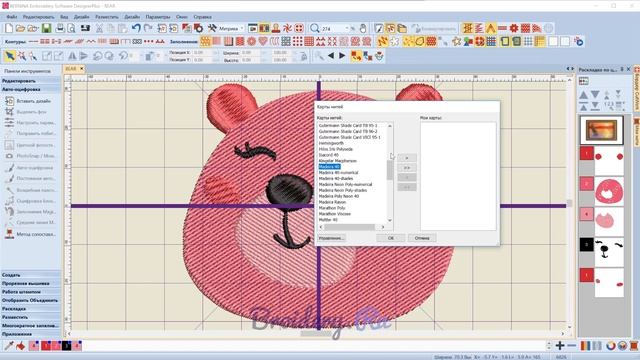The image size is (640, 360).
Task: Click the Print icon
Action: 60,28
